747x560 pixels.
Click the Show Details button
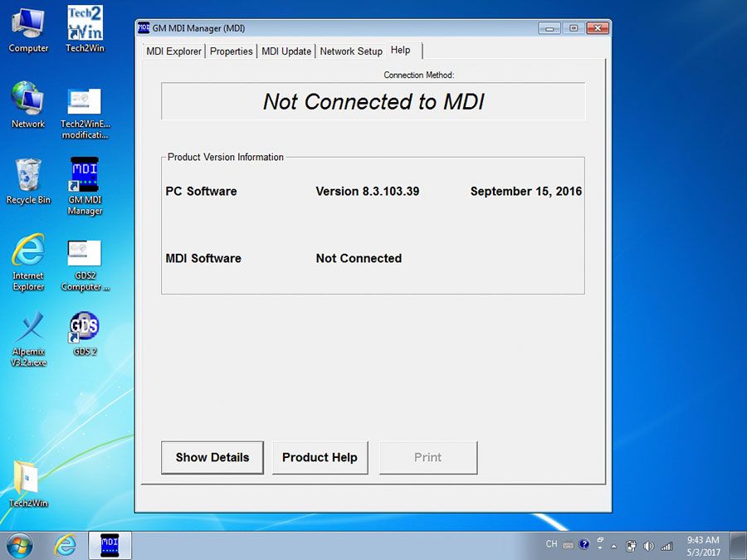pos(212,457)
